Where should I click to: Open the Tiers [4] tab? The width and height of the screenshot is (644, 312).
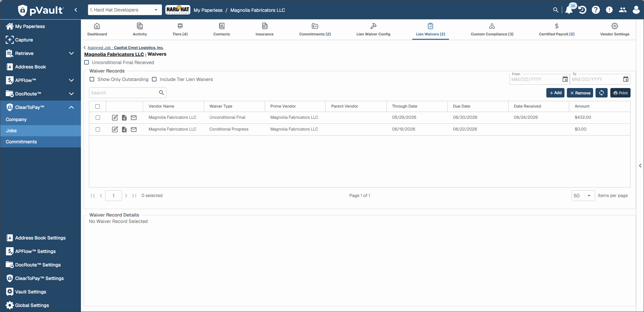(x=180, y=29)
